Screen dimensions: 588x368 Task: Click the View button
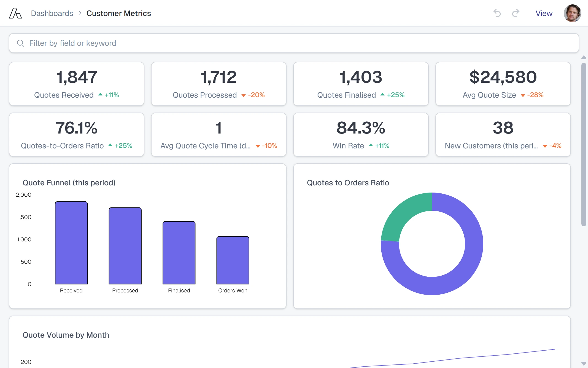tap(544, 13)
